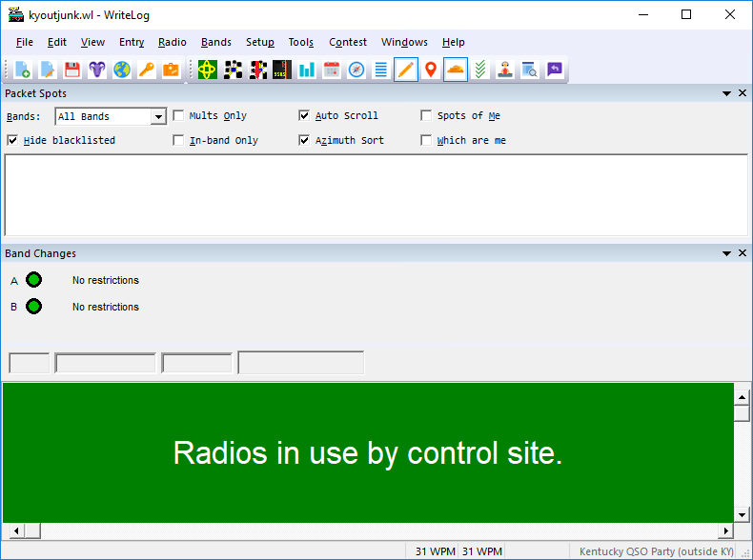Click the green double checkmark icon
Screen dimensions: 753x560
click(480, 70)
